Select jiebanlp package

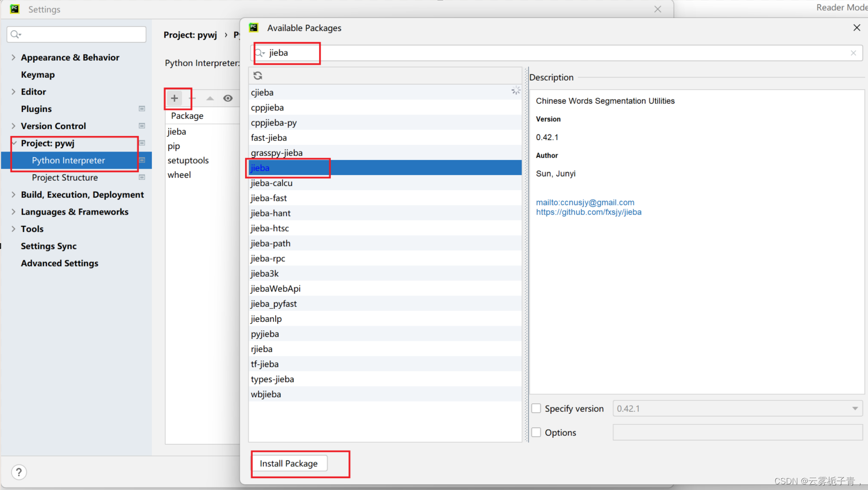pos(385,318)
